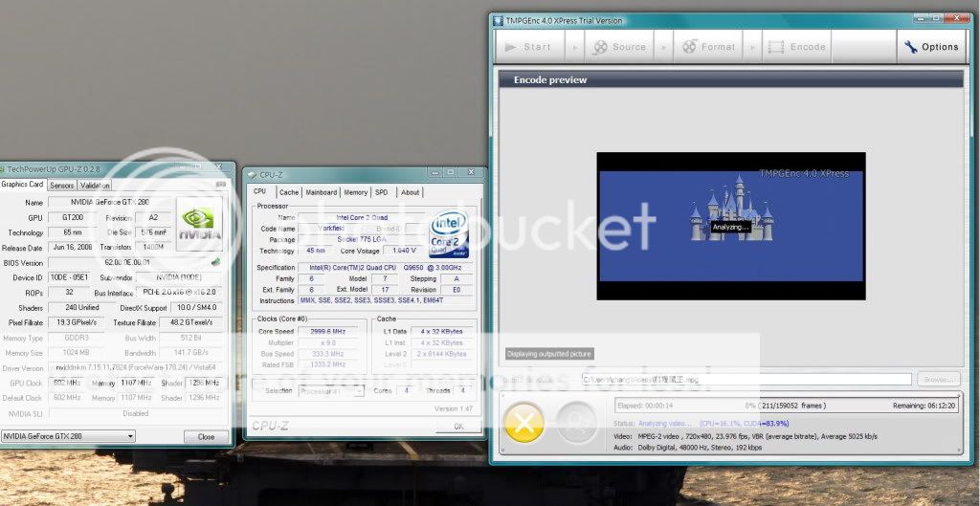Open the Source step with film reel icon

(619, 47)
